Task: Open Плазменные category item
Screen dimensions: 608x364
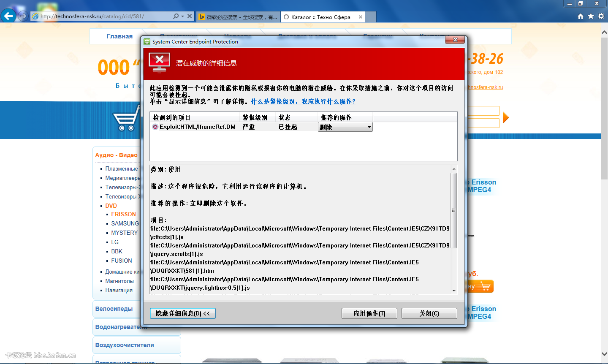Action: point(121,168)
